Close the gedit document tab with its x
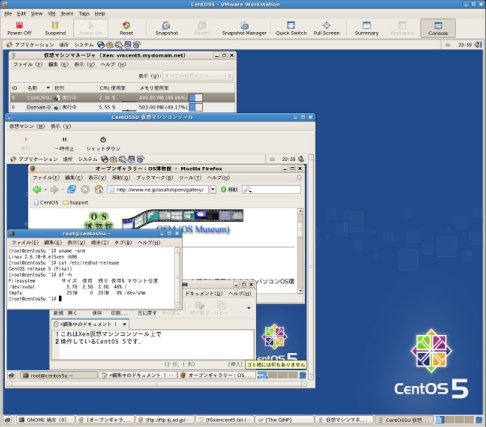Screen dimensions: 486x427 point(124,324)
